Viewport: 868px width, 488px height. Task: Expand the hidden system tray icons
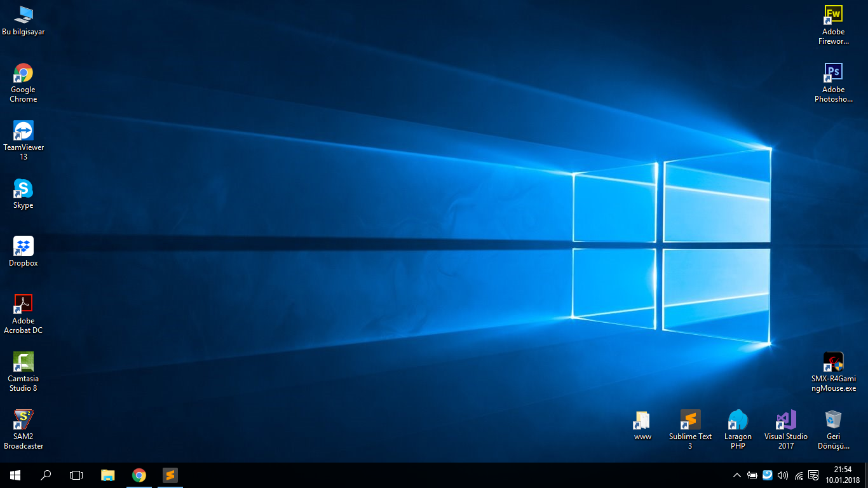tap(737, 475)
